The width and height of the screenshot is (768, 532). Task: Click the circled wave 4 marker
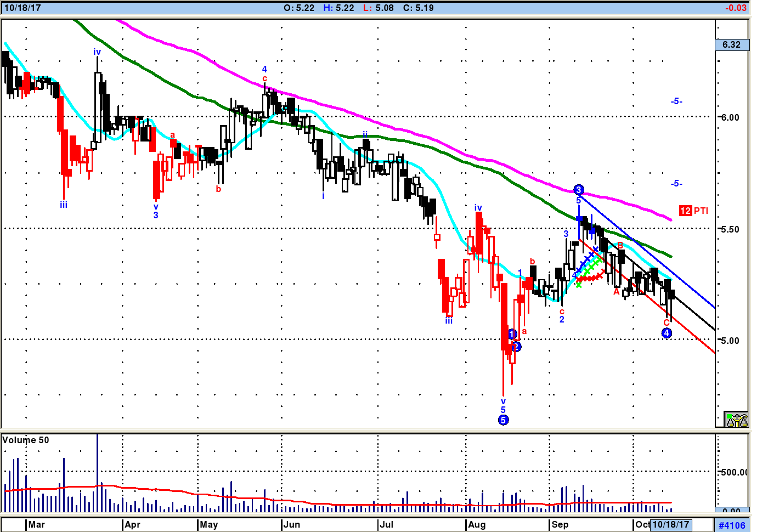coord(667,333)
